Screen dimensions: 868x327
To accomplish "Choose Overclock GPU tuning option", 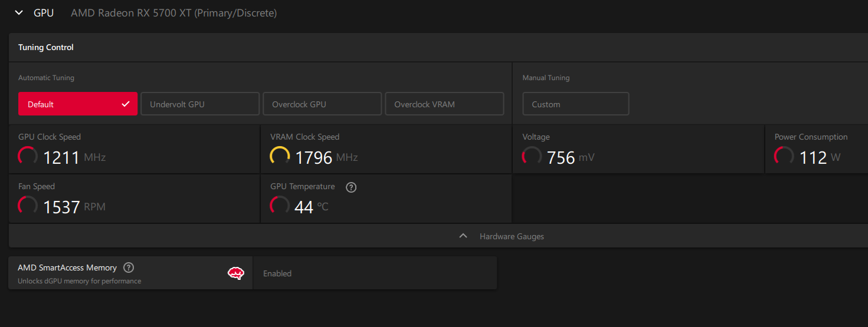I will 322,104.
